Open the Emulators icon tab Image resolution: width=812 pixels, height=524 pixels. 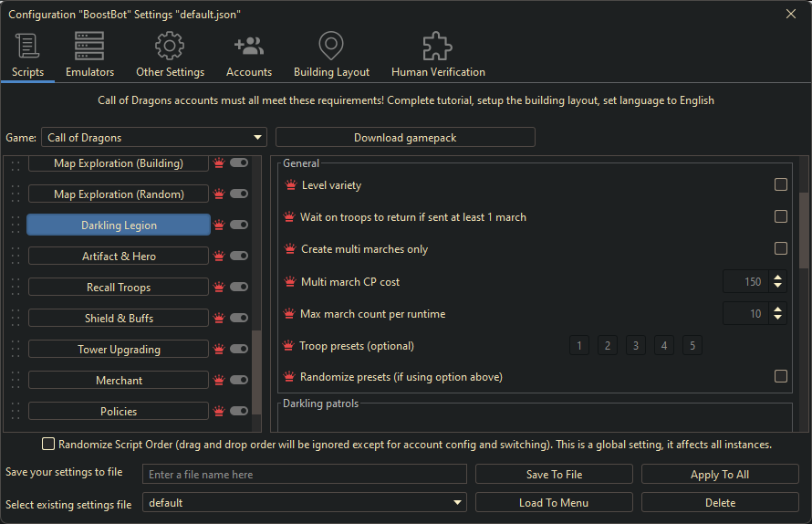89,46
